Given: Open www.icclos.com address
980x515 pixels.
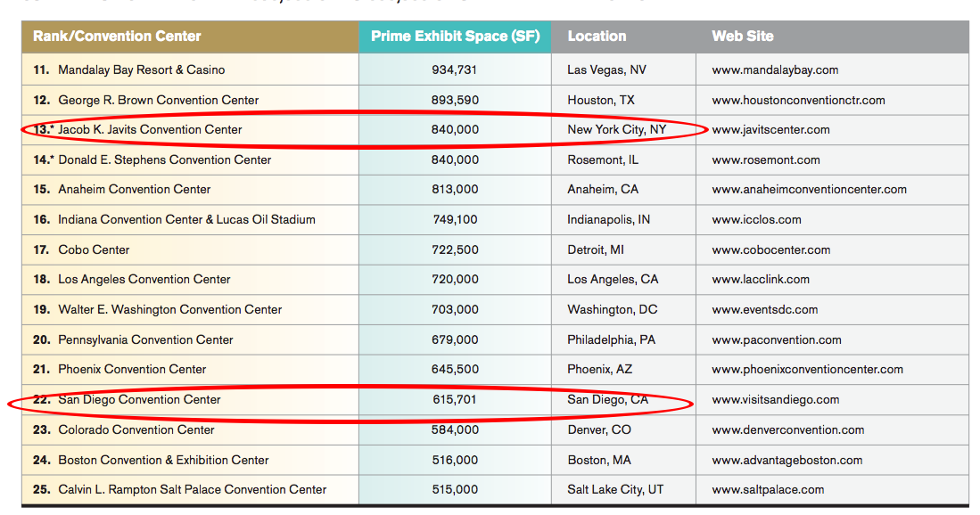Looking at the screenshot, I should pyautogui.click(x=756, y=220).
